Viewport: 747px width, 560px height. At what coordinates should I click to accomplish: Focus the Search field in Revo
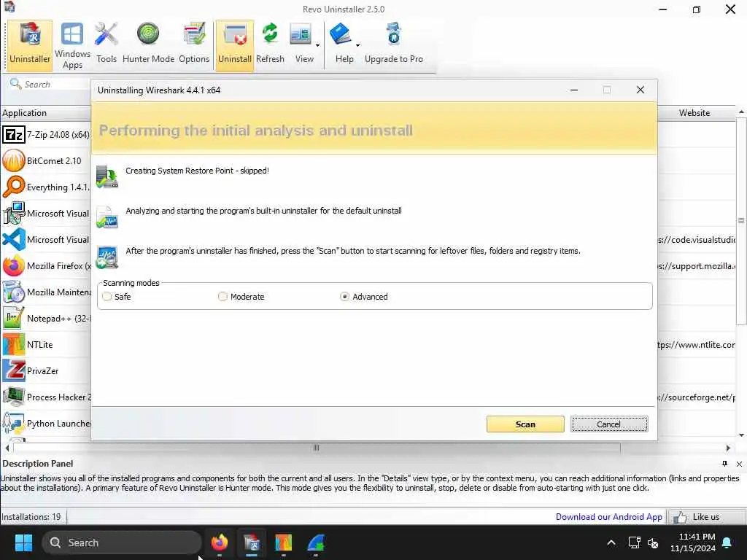[50, 85]
